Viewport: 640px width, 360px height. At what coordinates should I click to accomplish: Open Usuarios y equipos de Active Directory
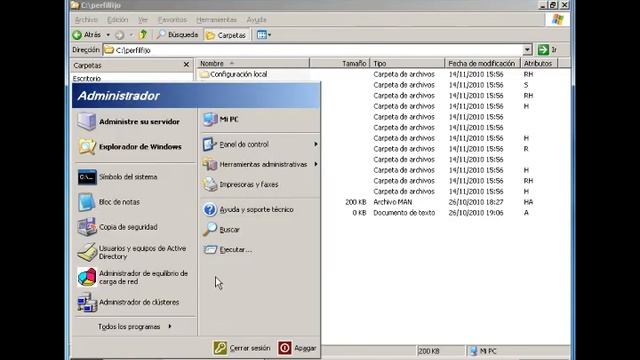pos(133,252)
